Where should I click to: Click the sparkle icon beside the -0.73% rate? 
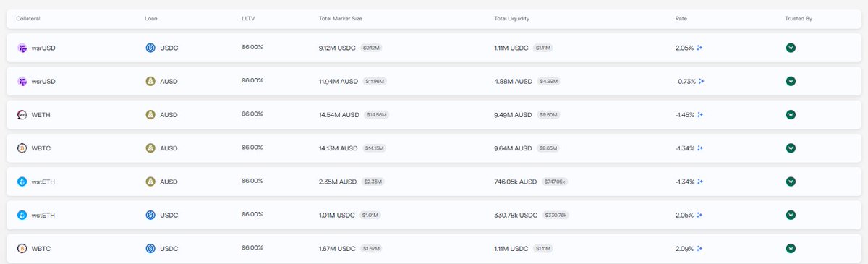pyautogui.click(x=701, y=81)
